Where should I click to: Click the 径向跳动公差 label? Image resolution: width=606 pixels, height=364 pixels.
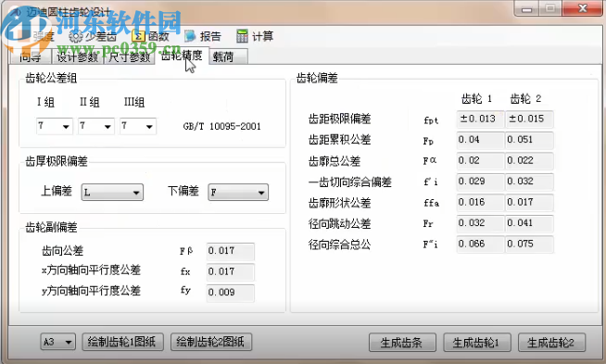coord(340,223)
